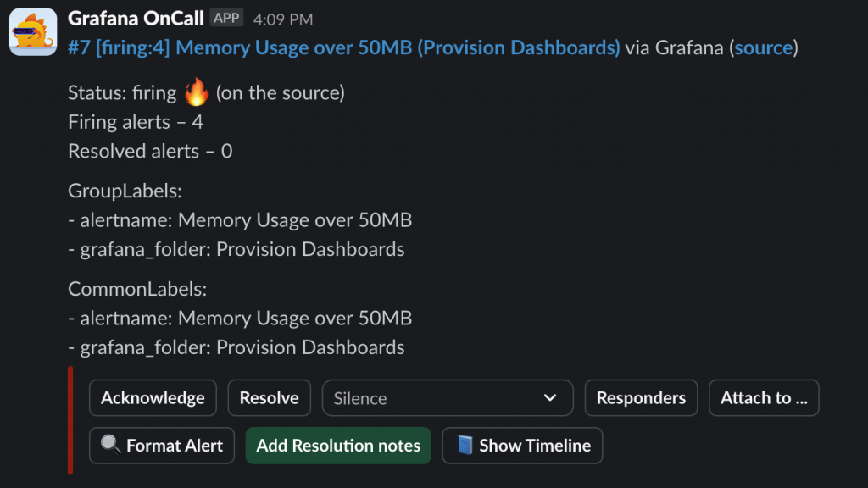
Task: Open the #7 Memory Usage over 50MB alert link
Action: tap(343, 47)
